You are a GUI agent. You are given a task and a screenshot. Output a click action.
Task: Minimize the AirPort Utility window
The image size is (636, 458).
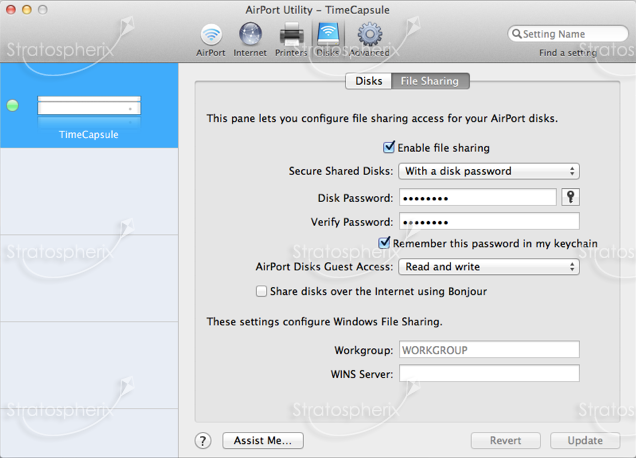coord(27,10)
